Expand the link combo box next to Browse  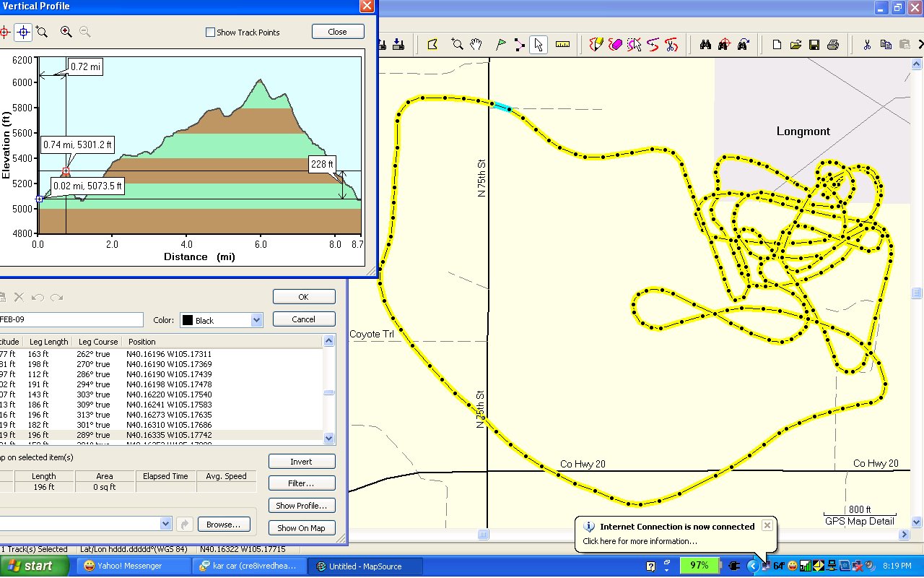click(165, 525)
